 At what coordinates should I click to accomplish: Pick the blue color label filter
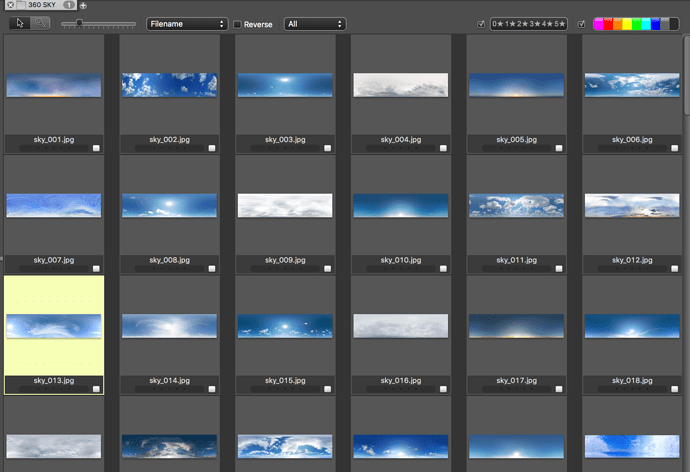[656, 24]
